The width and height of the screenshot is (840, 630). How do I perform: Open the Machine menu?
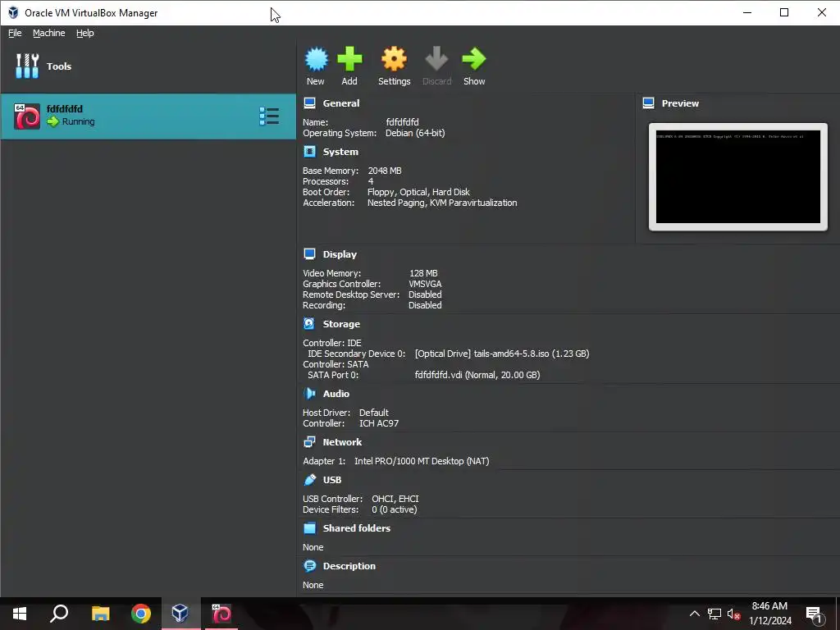pos(48,33)
